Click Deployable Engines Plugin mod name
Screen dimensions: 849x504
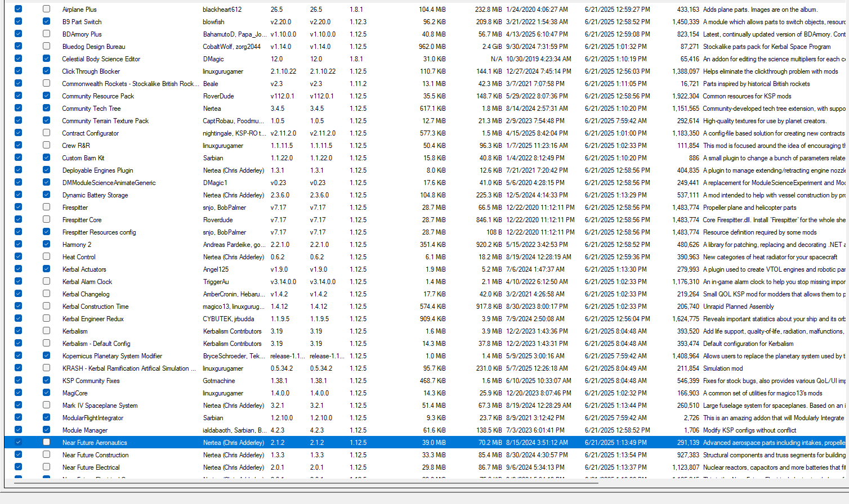tap(97, 170)
